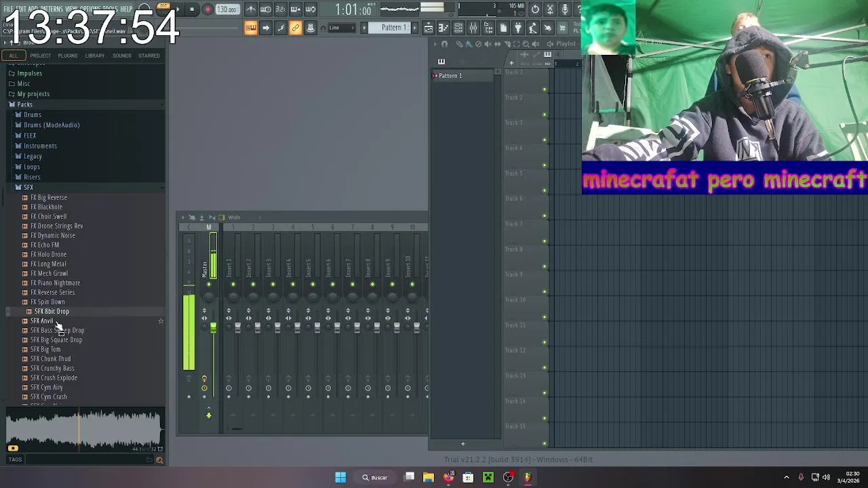This screenshot has height=488, width=868.
Task: Select the FX Piano Nightmare sample
Action: (x=55, y=283)
